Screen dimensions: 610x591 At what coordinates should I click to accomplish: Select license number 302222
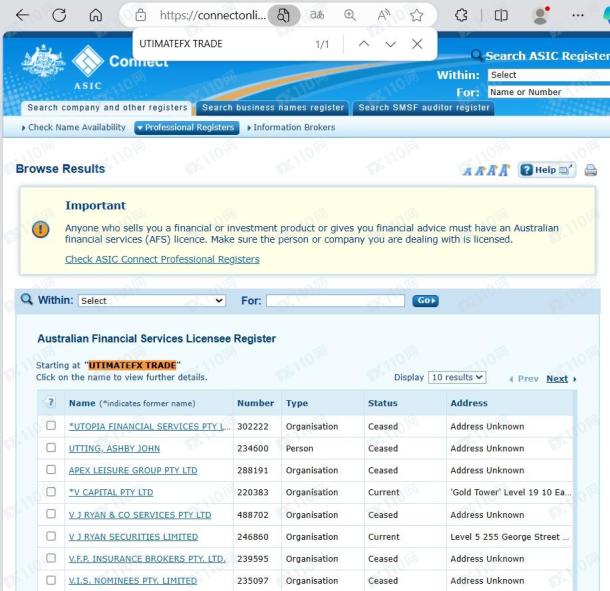click(253, 426)
